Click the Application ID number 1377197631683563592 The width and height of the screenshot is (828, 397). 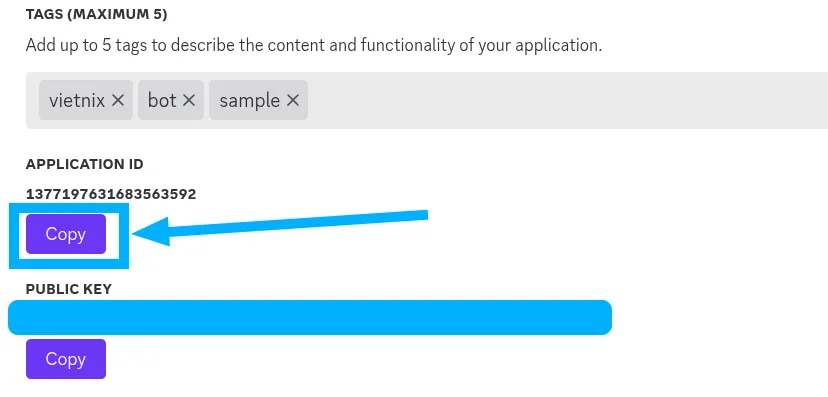click(111, 194)
